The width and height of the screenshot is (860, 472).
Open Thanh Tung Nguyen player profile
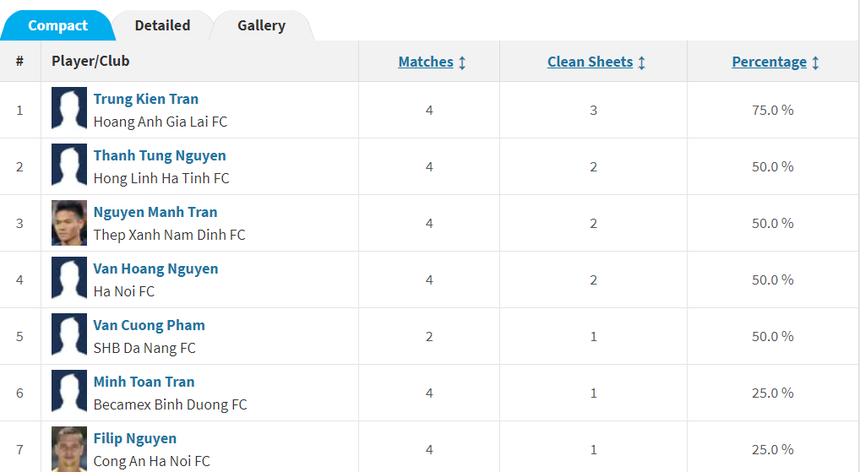point(160,156)
